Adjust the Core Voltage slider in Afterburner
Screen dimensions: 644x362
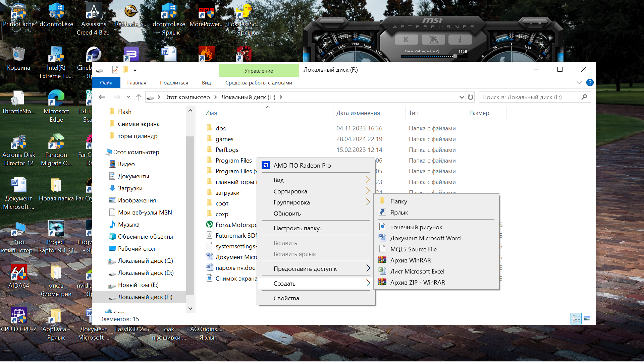[x=455, y=56]
